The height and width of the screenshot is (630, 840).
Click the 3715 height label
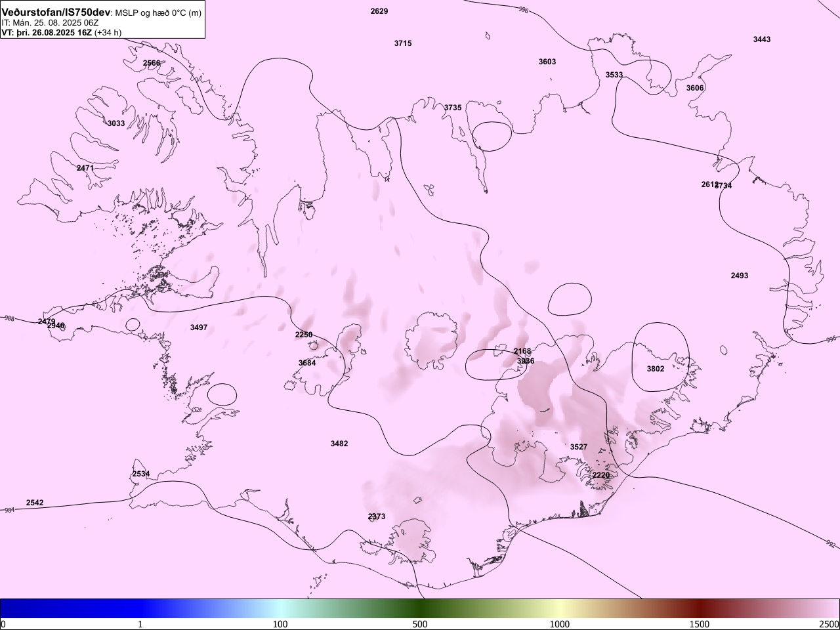[x=403, y=43]
